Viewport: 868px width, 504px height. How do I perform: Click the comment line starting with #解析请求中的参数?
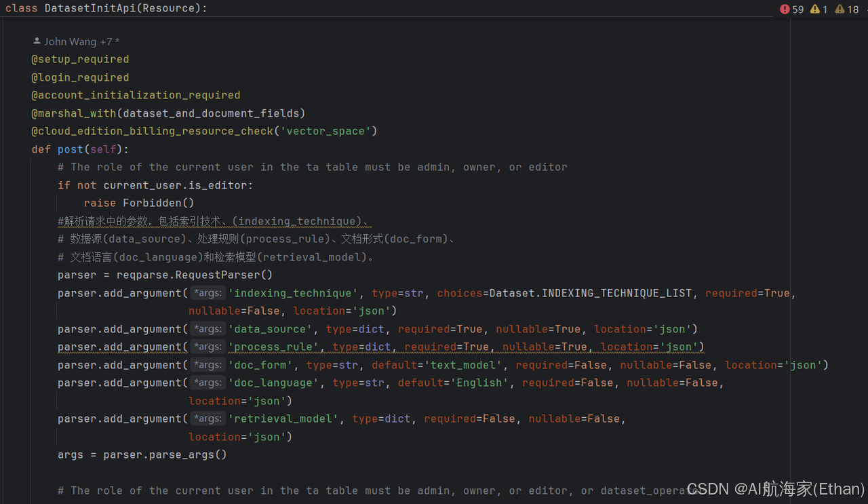(214, 221)
